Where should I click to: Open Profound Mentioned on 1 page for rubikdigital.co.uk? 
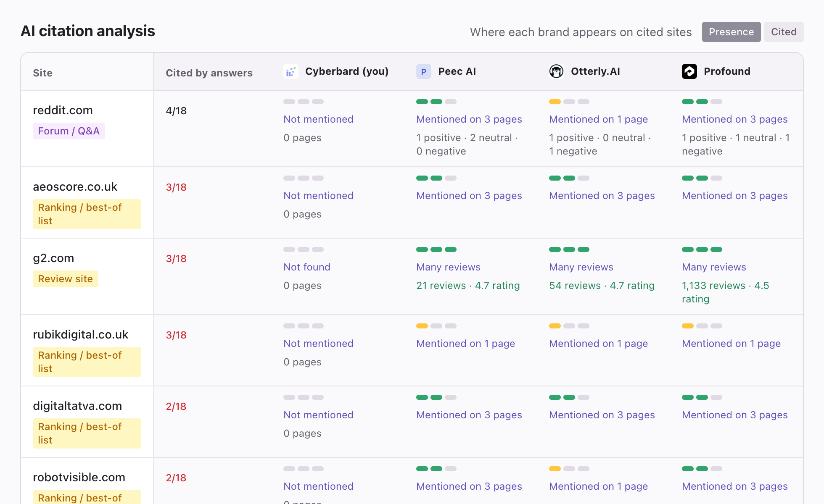732,344
